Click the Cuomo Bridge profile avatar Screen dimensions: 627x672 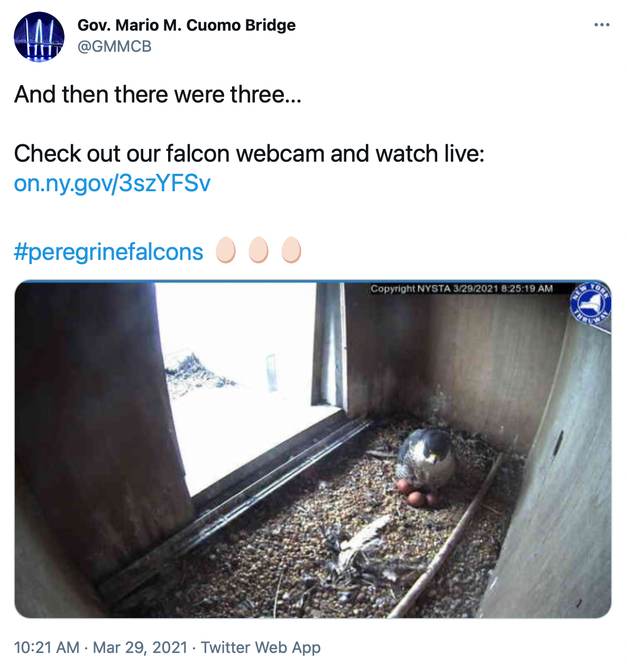click(x=39, y=37)
